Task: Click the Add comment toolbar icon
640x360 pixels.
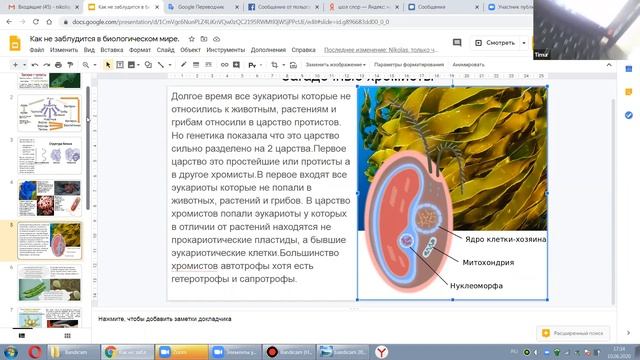Action: pyautogui.click(x=236, y=65)
